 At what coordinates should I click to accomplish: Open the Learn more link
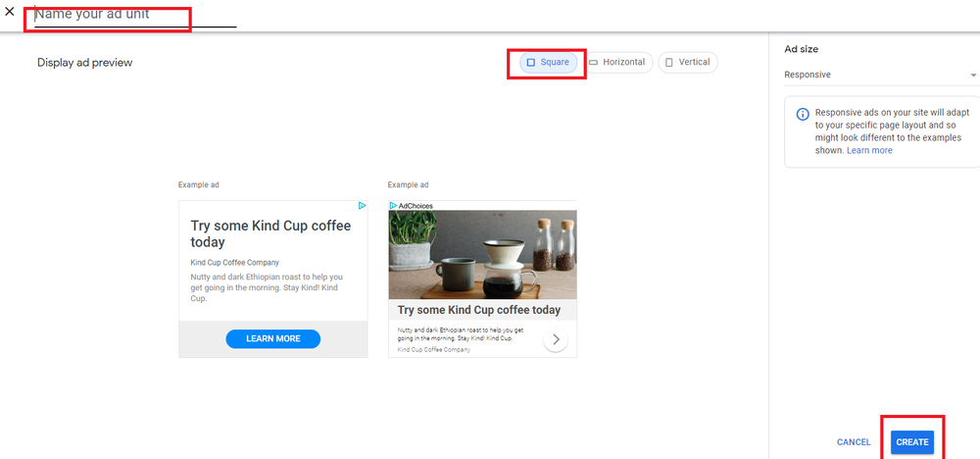[869, 151]
